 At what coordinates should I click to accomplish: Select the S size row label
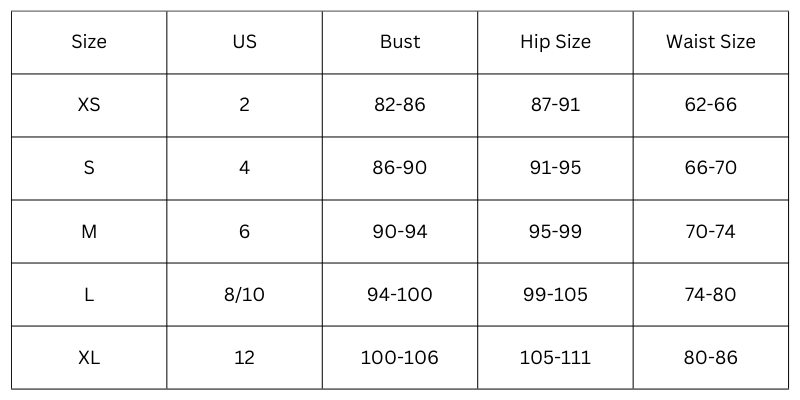89,168
